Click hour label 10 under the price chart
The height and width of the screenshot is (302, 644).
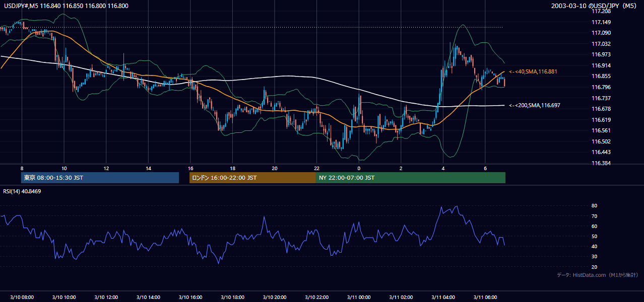tap(64, 168)
